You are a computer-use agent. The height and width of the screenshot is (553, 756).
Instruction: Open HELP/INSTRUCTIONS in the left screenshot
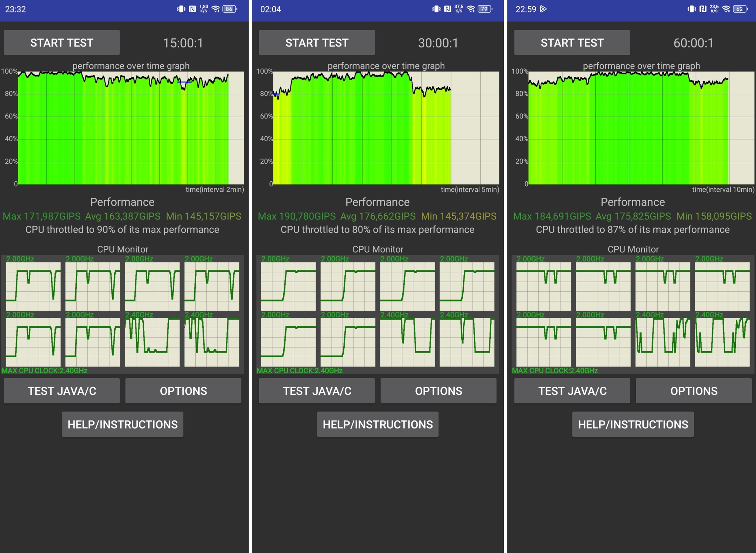click(x=122, y=424)
